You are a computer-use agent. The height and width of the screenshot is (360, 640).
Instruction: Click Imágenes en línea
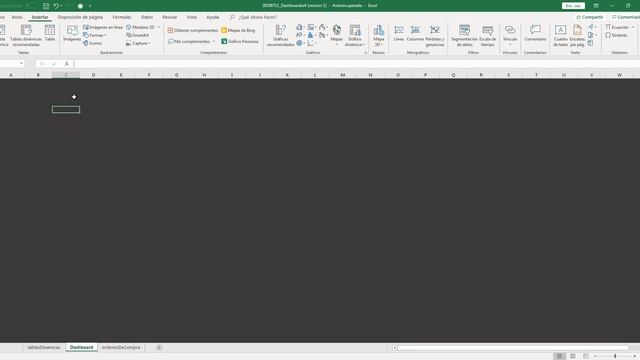103,27
